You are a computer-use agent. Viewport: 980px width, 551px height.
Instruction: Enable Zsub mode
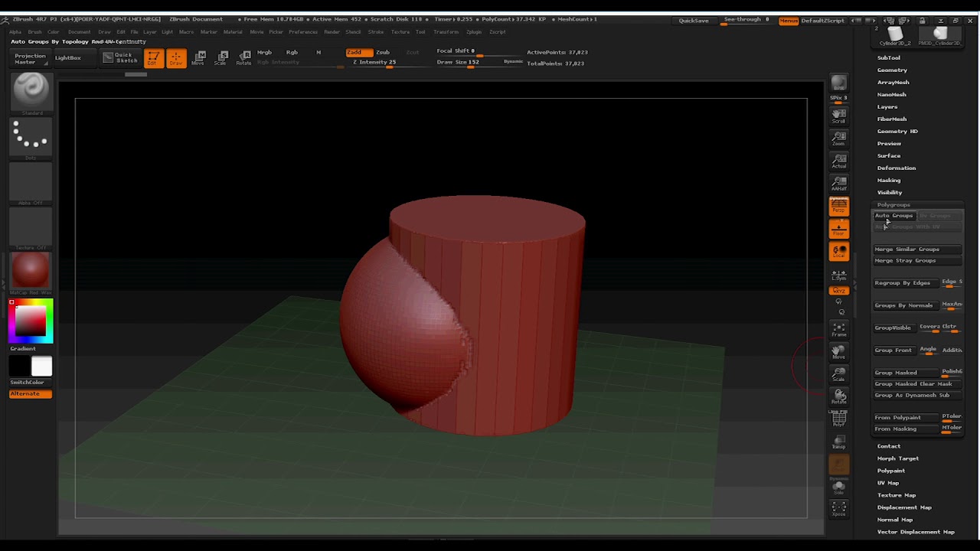[383, 52]
